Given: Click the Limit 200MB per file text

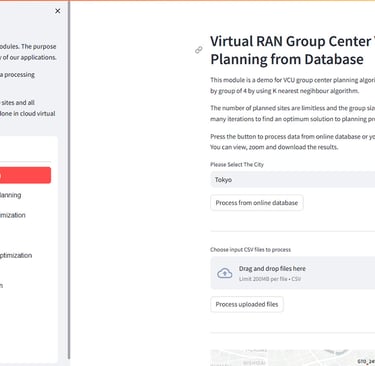Looking at the screenshot, I should pyautogui.click(x=270, y=279).
